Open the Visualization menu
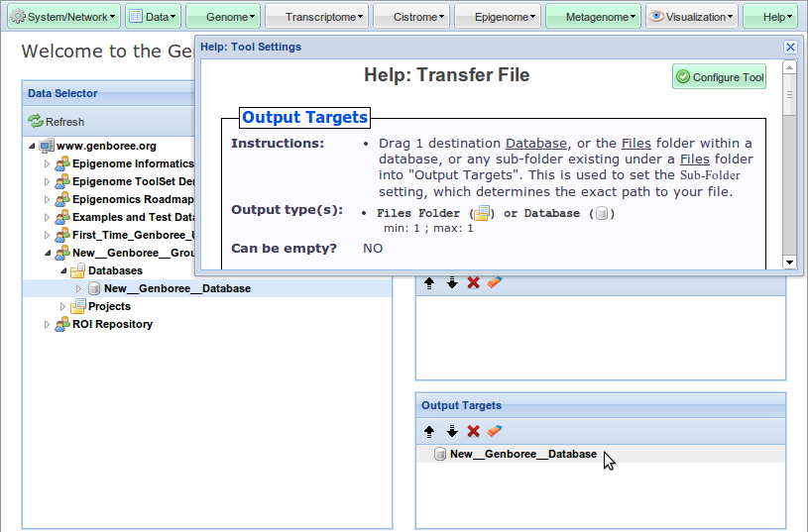This screenshot has width=808, height=532. coord(692,17)
